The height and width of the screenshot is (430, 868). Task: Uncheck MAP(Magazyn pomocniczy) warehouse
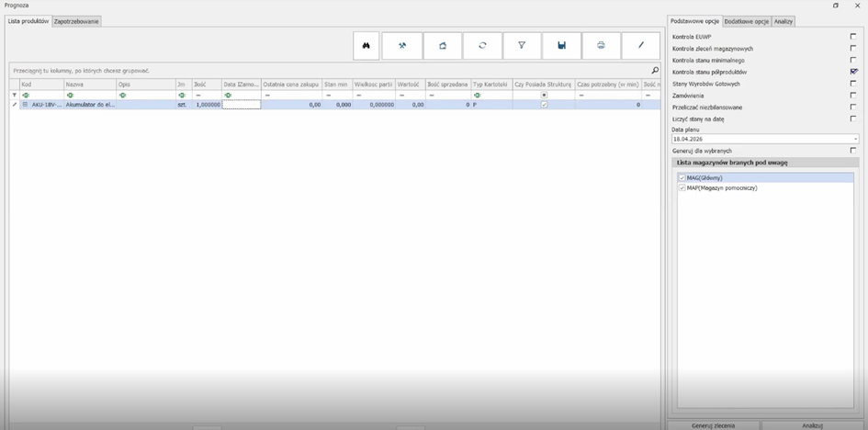(x=682, y=187)
